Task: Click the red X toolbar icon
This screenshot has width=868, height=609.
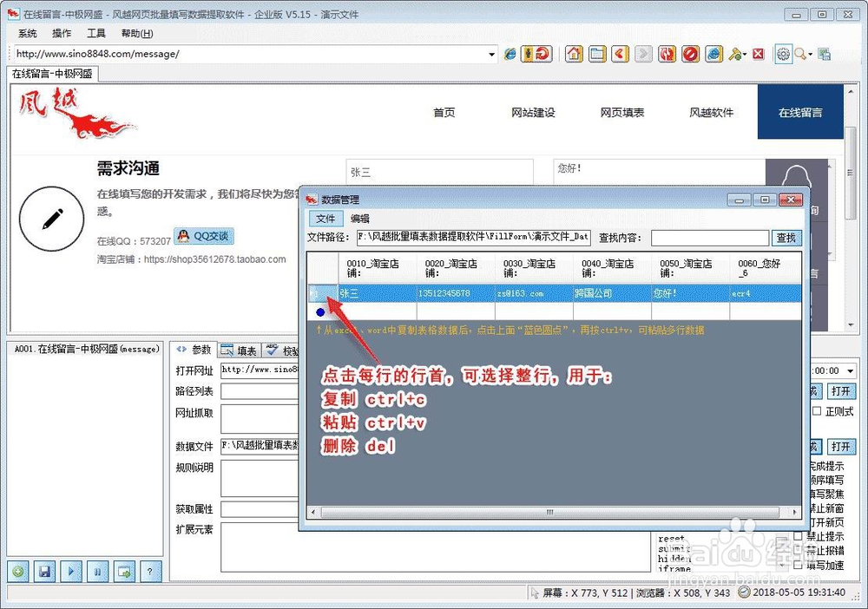Action: 759,54
